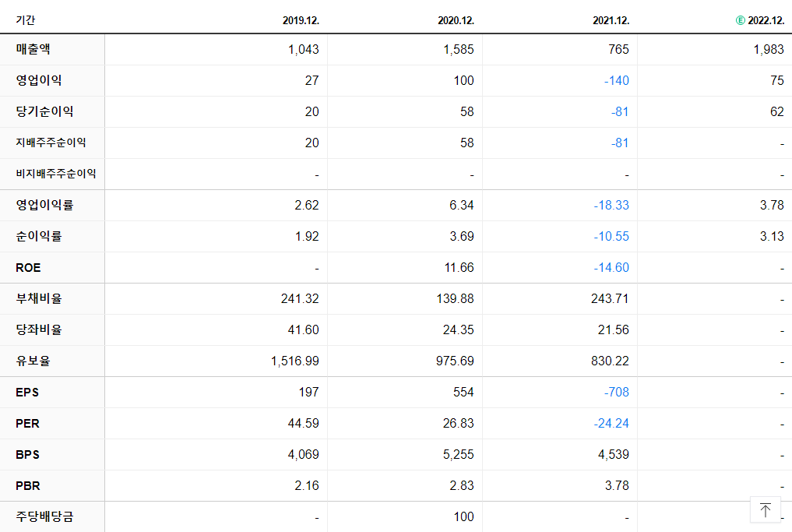Click the 139.88 debt ratio value
This screenshot has height=532, width=792.
(455, 298)
